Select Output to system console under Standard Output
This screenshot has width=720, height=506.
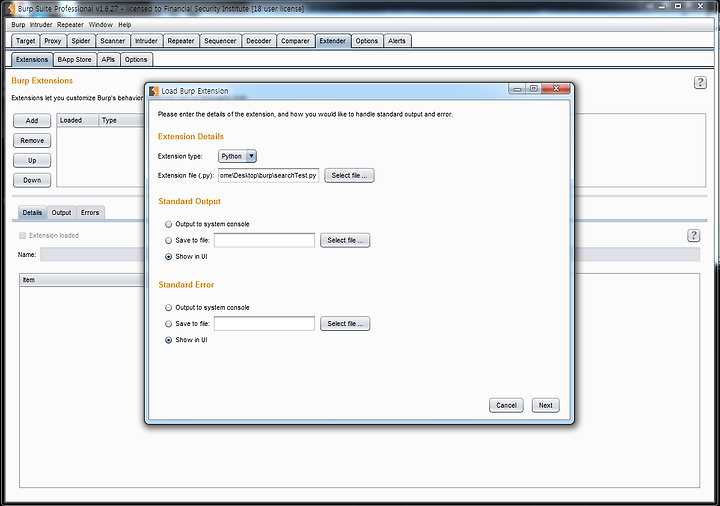(169, 224)
